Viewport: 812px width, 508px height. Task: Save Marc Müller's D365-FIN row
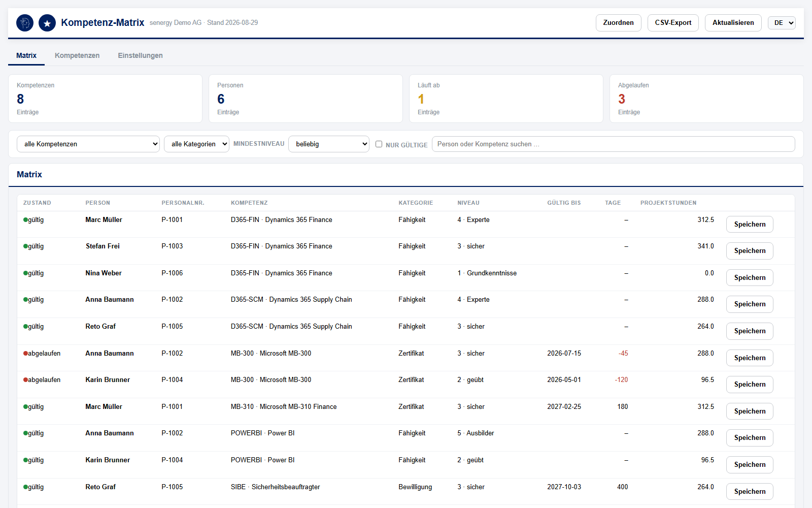750,225
